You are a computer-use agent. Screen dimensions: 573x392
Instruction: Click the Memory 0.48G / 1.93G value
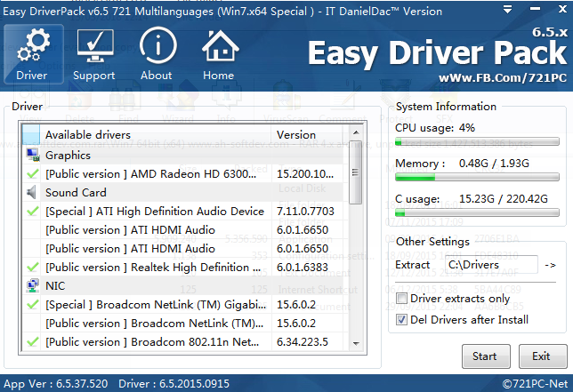[494, 164]
